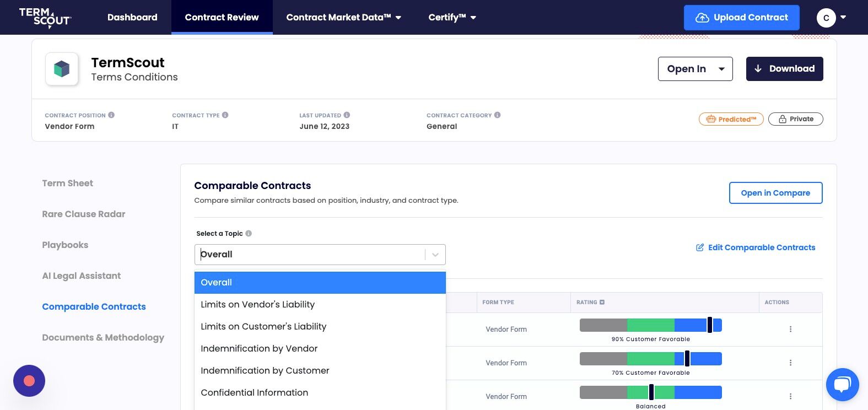Click the 'June 12, 2023' date value
The width and height of the screenshot is (868, 410).
(x=325, y=126)
